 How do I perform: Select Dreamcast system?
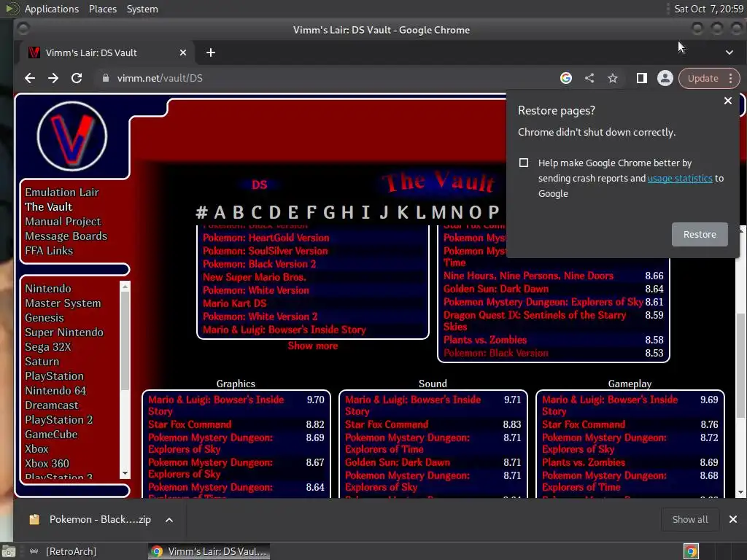[x=52, y=405]
